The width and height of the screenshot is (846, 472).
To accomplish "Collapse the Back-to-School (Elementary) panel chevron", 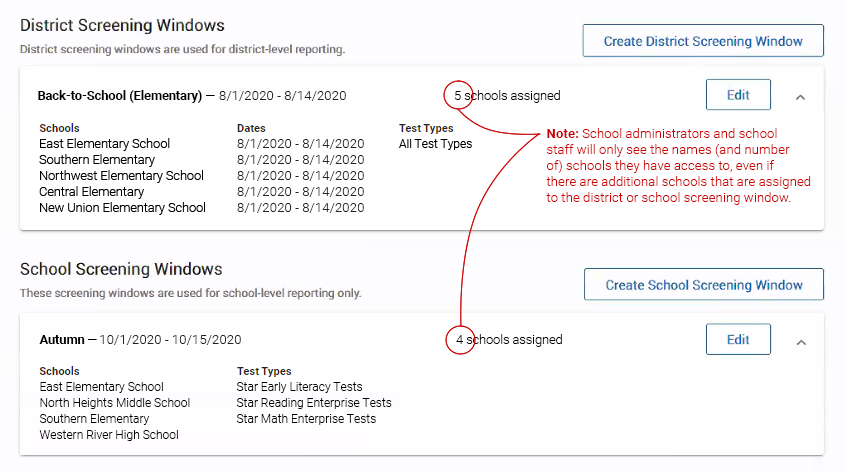I will point(801,97).
